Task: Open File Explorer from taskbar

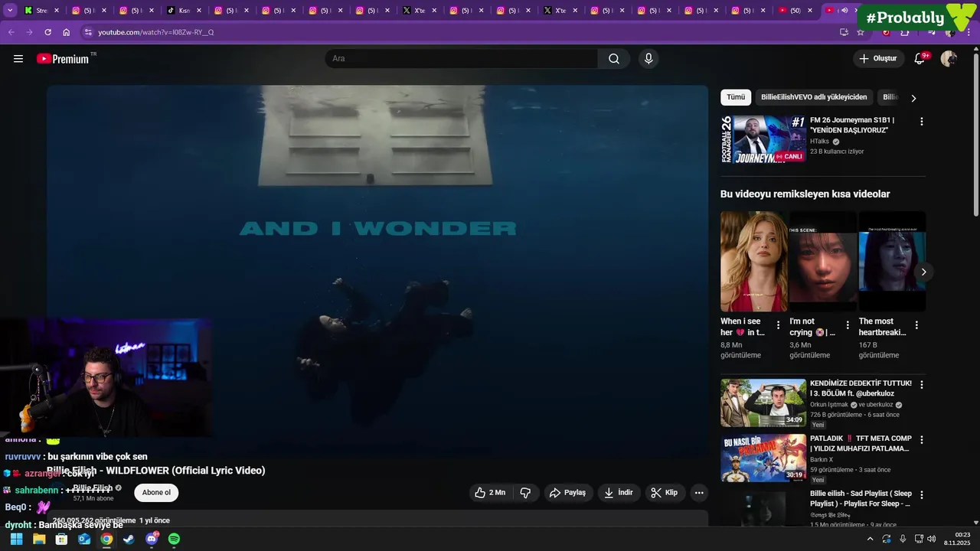Action: [39, 539]
